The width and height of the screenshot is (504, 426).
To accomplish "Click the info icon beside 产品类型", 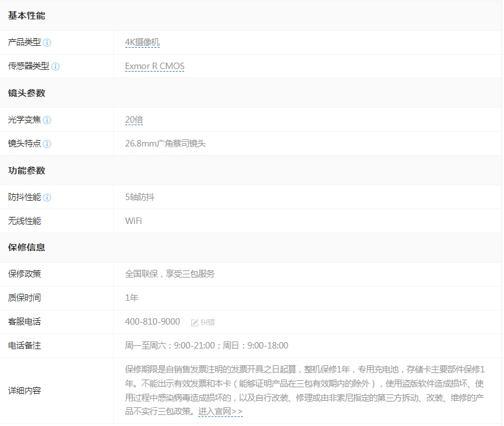I will click(x=47, y=43).
